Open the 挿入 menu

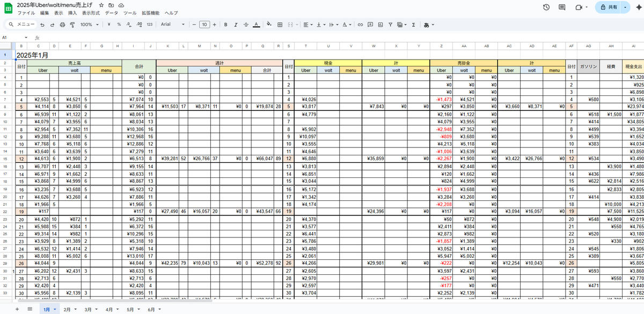(x=73, y=13)
